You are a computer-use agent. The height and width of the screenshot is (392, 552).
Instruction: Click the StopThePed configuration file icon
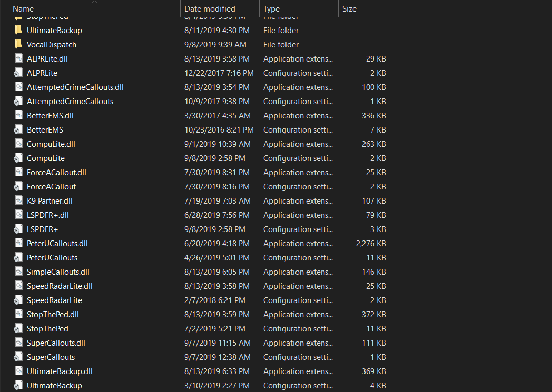click(x=18, y=329)
